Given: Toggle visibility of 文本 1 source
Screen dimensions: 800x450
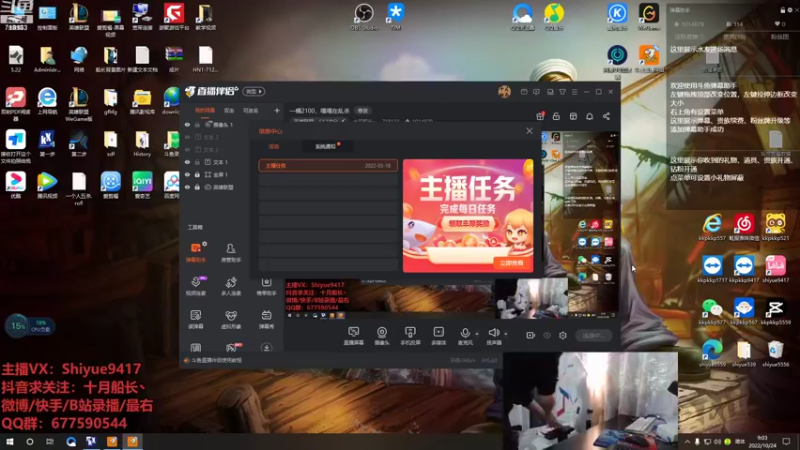Looking at the screenshot, I should point(187,162).
